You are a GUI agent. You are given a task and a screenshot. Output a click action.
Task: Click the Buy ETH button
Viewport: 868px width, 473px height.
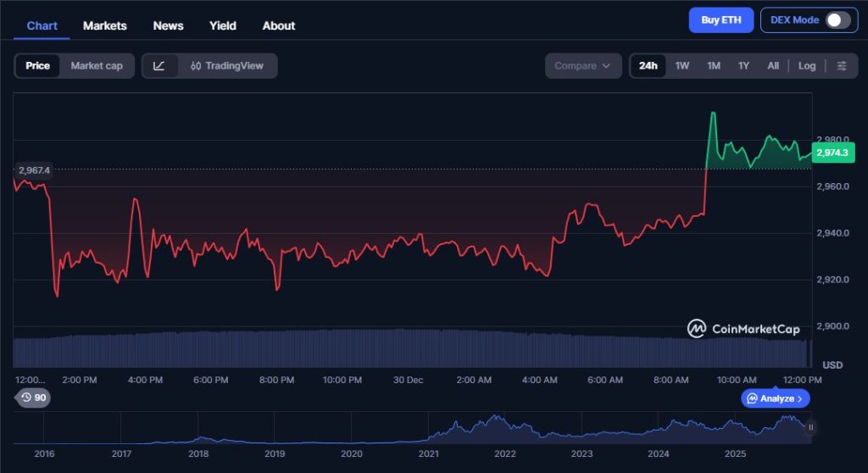[721, 20]
